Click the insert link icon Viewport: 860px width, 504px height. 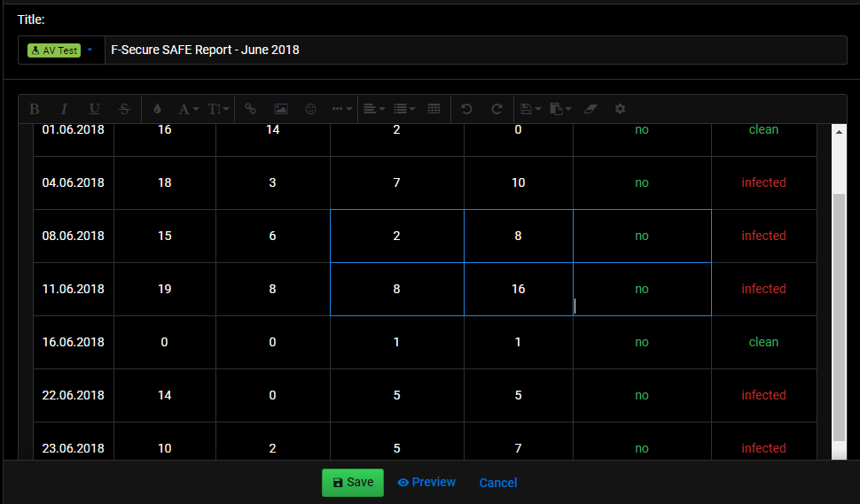[251, 109]
